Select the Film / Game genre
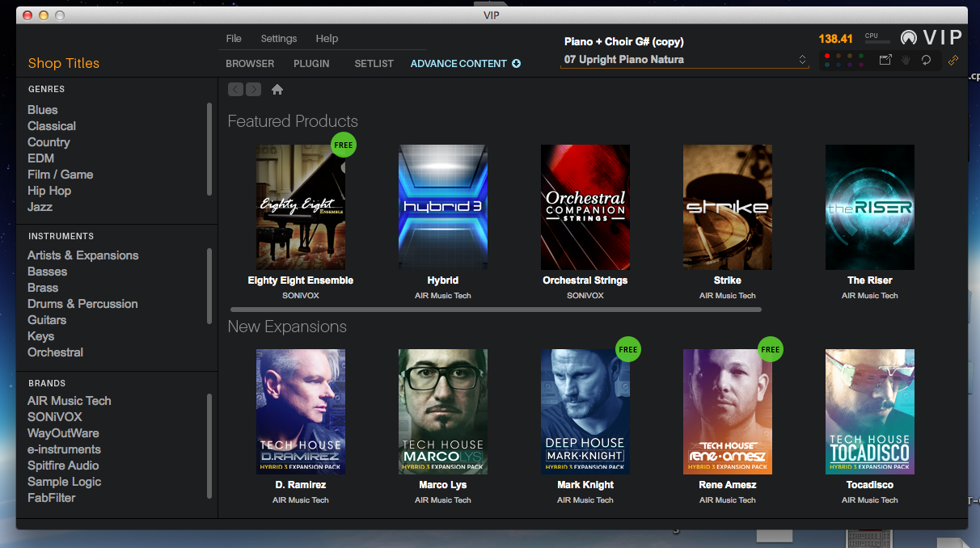Screen dimensions: 980x548 point(61,175)
